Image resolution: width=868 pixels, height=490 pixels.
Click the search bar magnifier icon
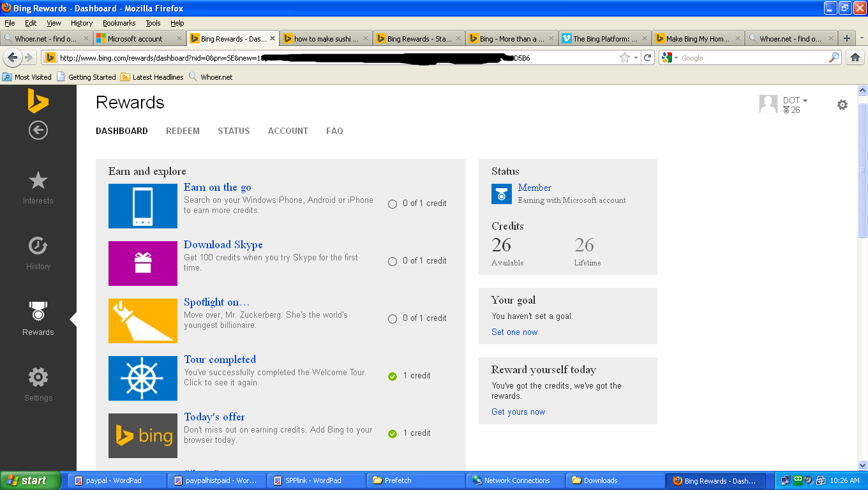[834, 57]
